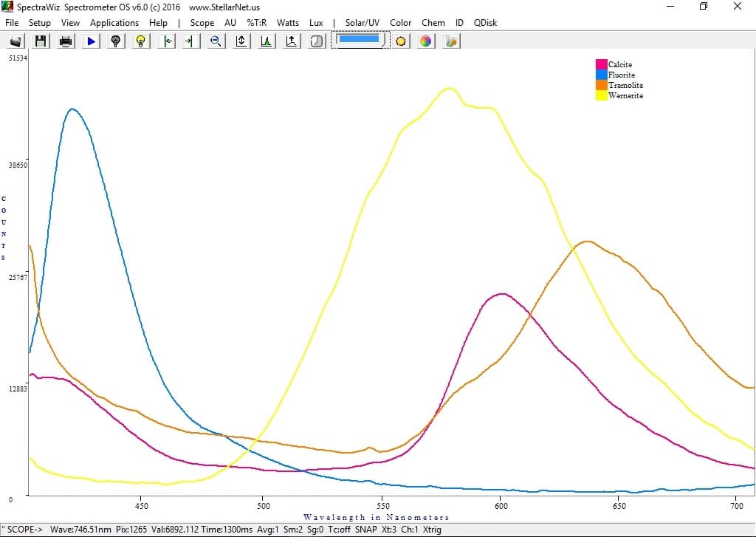Image resolution: width=756 pixels, height=537 pixels.
Task: Zoom out the spectrum using the magnifier icon
Action: coord(215,41)
